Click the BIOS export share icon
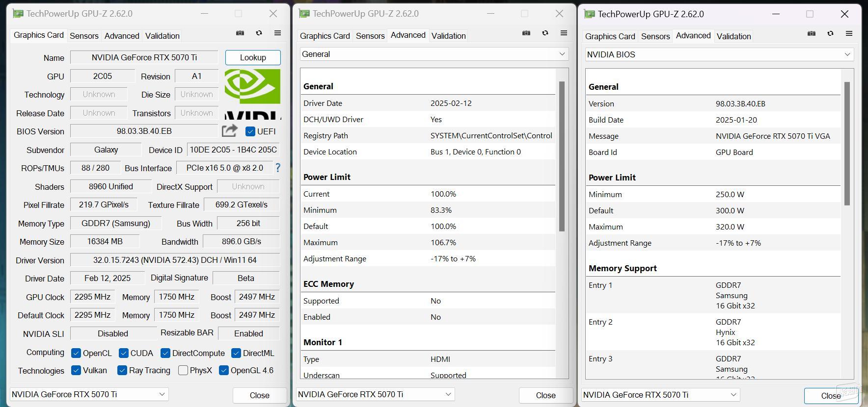The height and width of the screenshot is (407, 868). tap(229, 131)
